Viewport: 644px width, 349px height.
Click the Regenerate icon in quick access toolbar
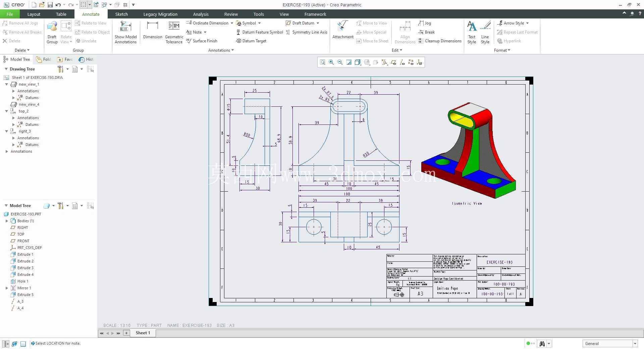point(96,5)
